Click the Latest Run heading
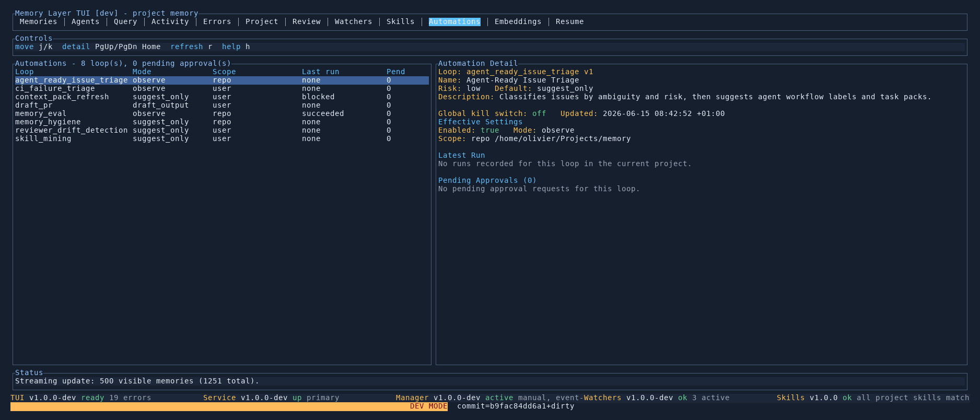This screenshot has width=980, height=420. pyautogui.click(x=461, y=155)
